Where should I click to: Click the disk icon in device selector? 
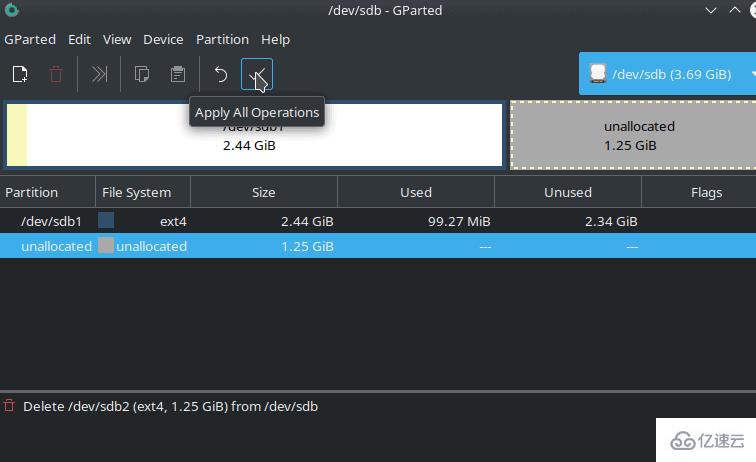pyautogui.click(x=598, y=74)
